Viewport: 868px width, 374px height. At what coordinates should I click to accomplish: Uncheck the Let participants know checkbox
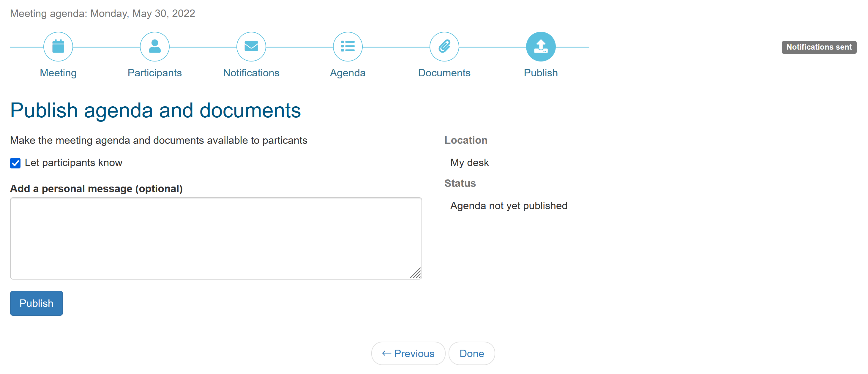point(15,163)
